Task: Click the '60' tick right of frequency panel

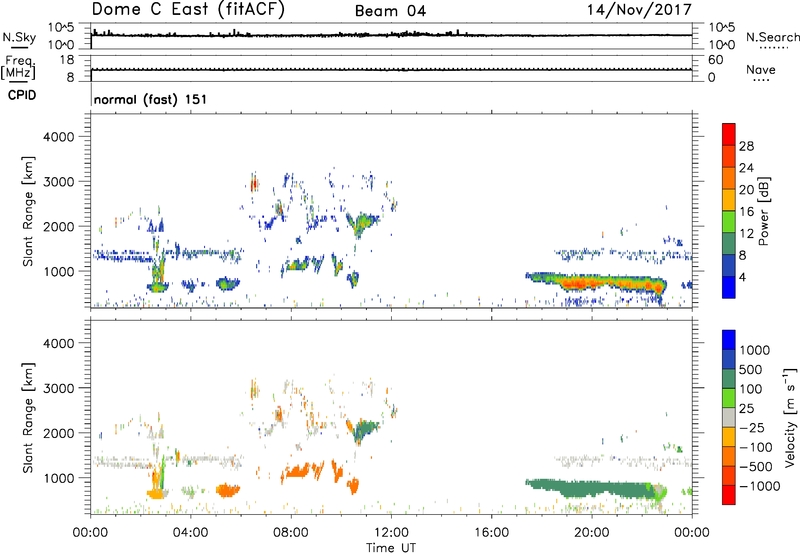Action: click(715, 60)
